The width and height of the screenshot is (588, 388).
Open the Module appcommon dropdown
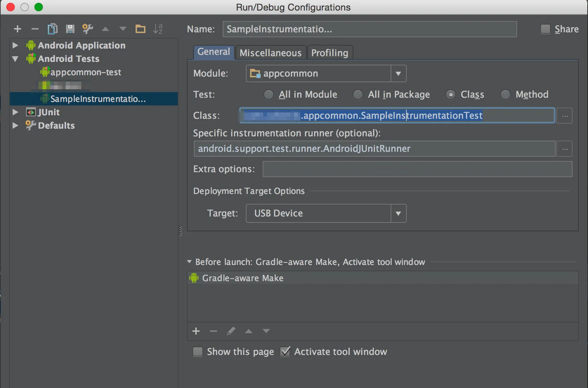coord(398,73)
